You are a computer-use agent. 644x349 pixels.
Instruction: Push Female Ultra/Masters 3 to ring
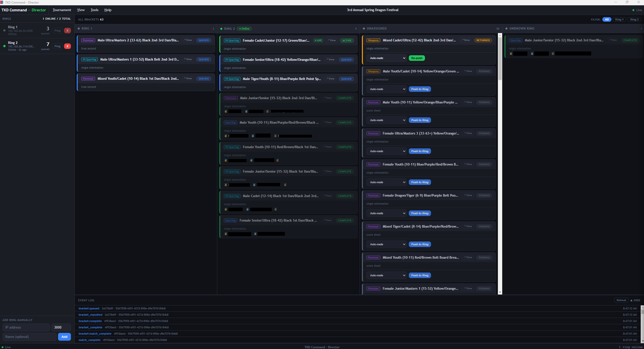[x=420, y=151]
